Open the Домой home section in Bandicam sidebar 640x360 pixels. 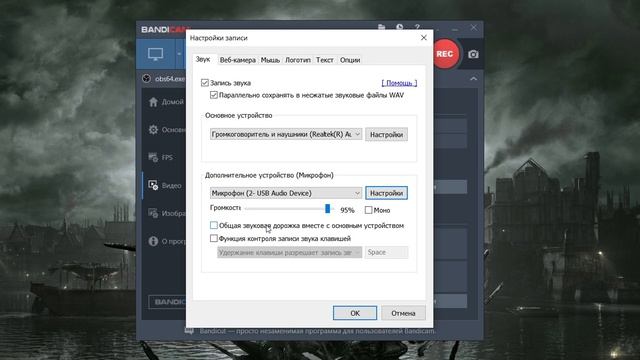pyautogui.click(x=165, y=102)
